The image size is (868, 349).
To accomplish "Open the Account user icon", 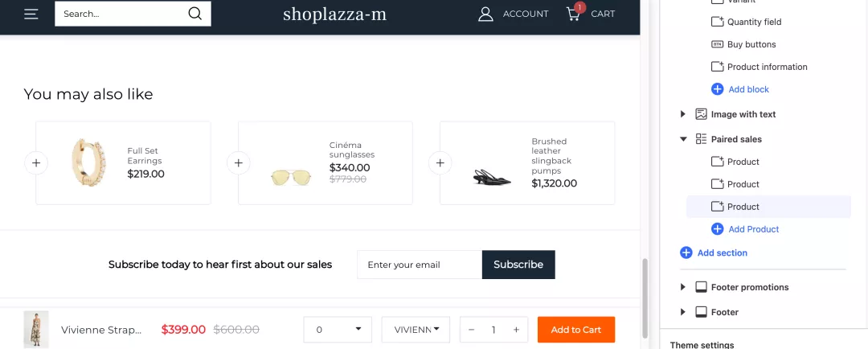I will 485,14.
